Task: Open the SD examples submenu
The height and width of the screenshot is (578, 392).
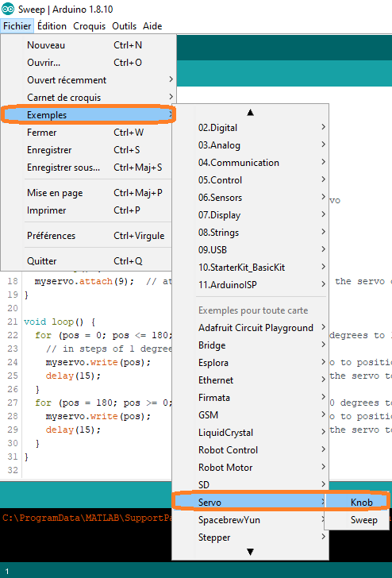Action: coord(251,485)
